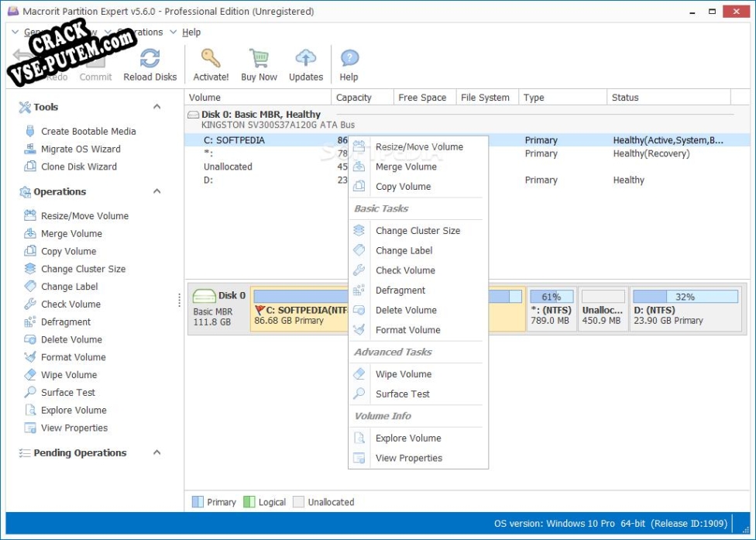Select Change Label in context menu

point(418,251)
